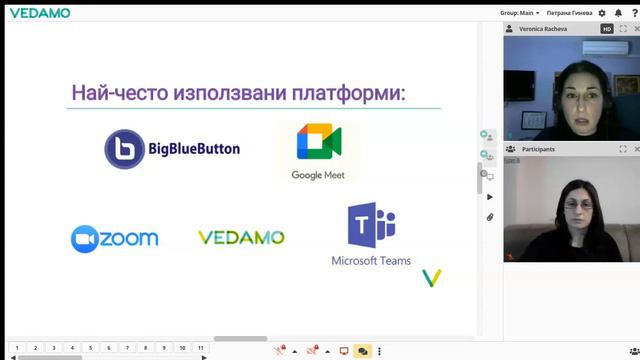Image resolution: width=640 pixels, height=360 pixels.
Task: Go to whiteboard page 7
Action: pos(127,348)
